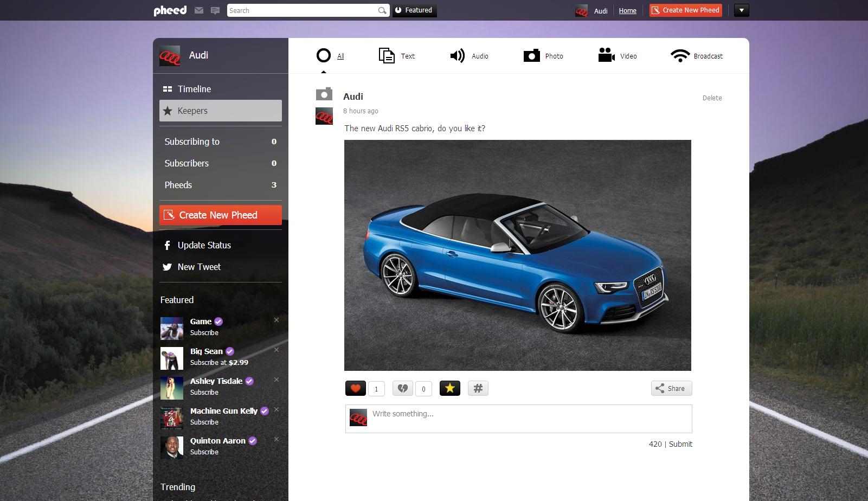Click the love count showing 1

pyautogui.click(x=376, y=389)
